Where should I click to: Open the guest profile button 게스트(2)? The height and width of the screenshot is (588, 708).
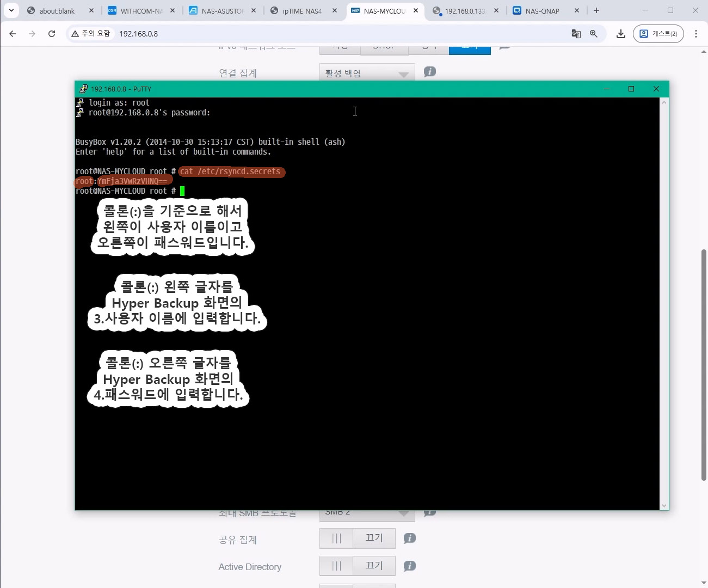coord(658,34)
